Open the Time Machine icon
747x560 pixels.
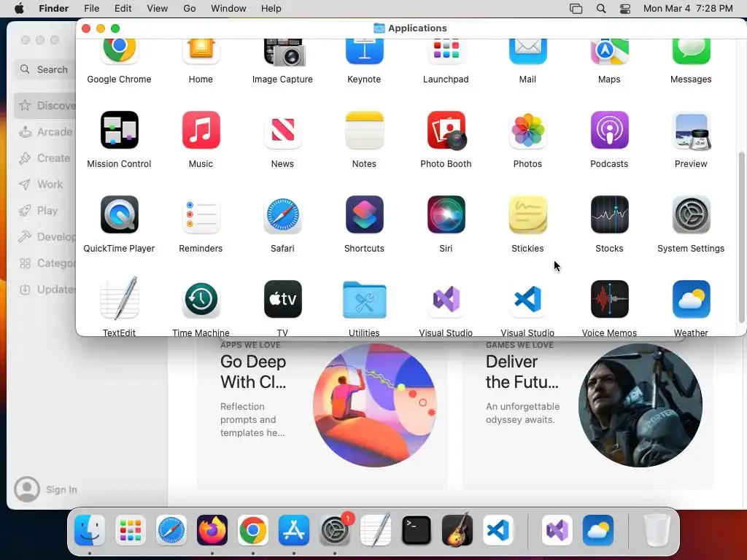pos(201,299)
